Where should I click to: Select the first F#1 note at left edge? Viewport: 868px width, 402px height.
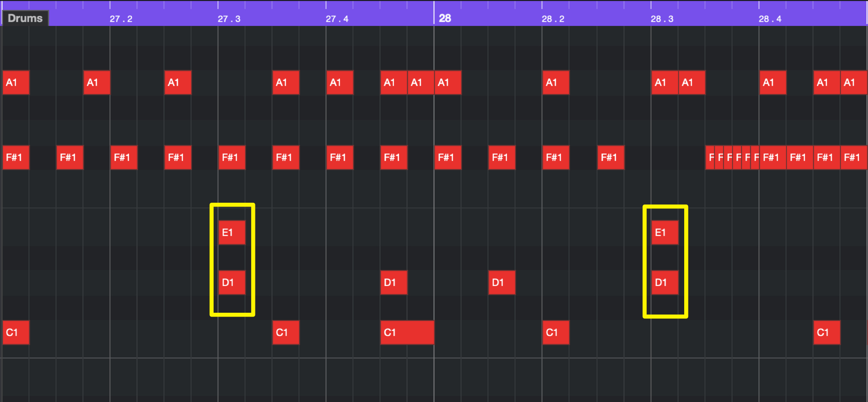[x=16, y=157]
